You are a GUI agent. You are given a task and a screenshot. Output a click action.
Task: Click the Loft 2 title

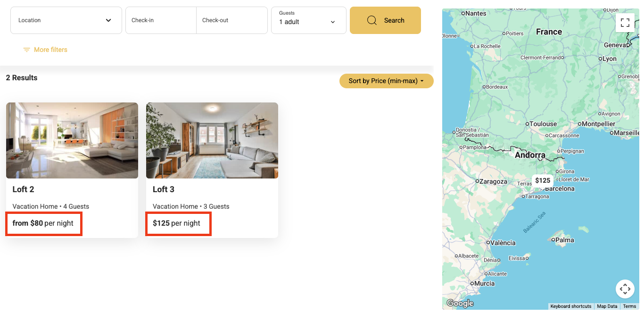click(23, 189)
